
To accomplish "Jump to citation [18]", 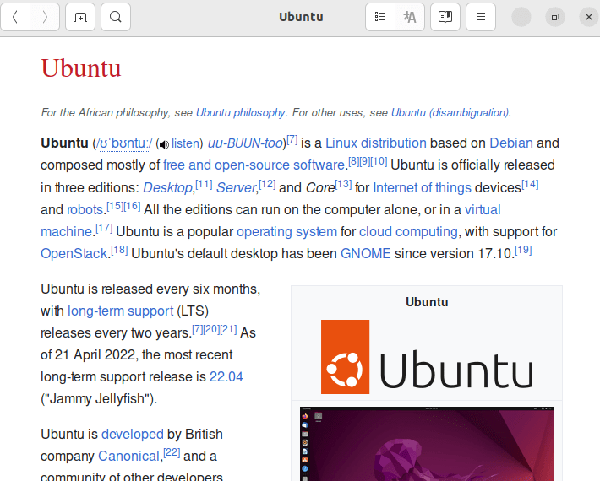I will click(119, 251).
